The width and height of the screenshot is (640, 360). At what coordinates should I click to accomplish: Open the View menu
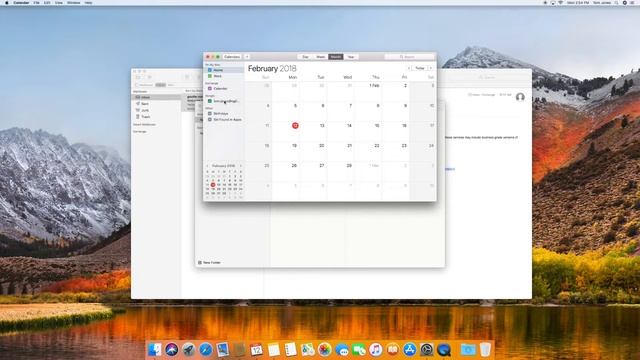[59, 2]
